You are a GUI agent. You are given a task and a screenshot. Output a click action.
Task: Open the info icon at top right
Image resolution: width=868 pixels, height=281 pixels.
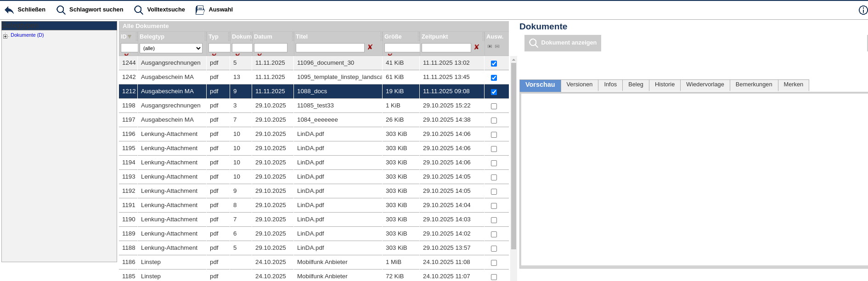click(x=863, y=10)
